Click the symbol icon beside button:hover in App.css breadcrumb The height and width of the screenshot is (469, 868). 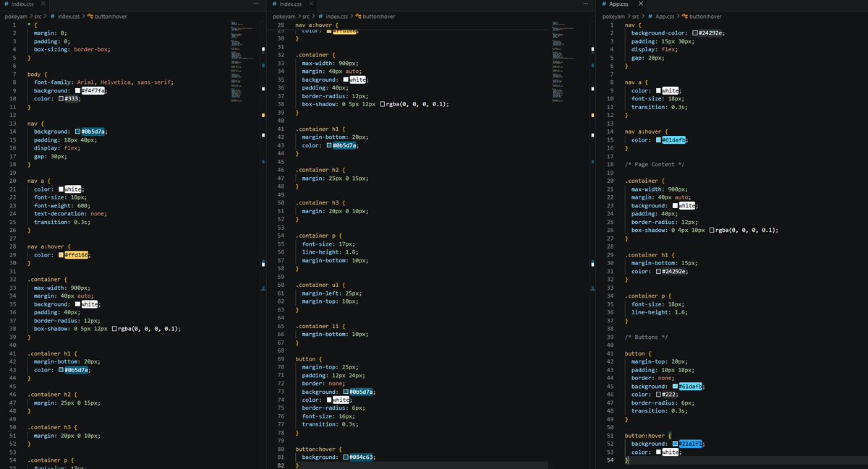pos(685,15)
